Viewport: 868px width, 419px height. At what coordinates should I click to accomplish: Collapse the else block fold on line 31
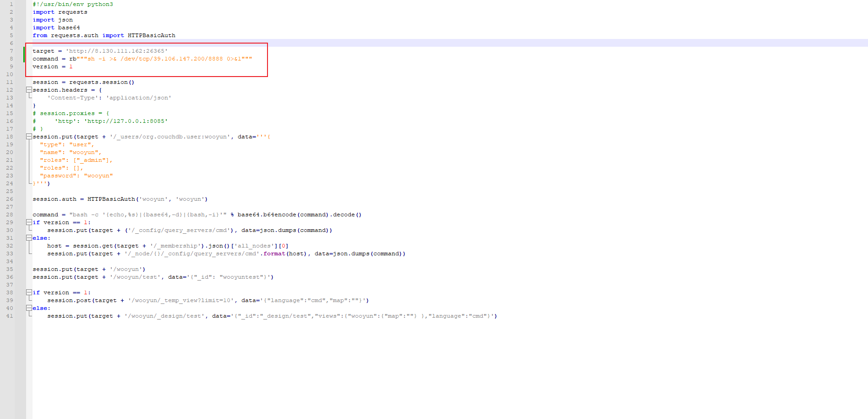(29, 238)
